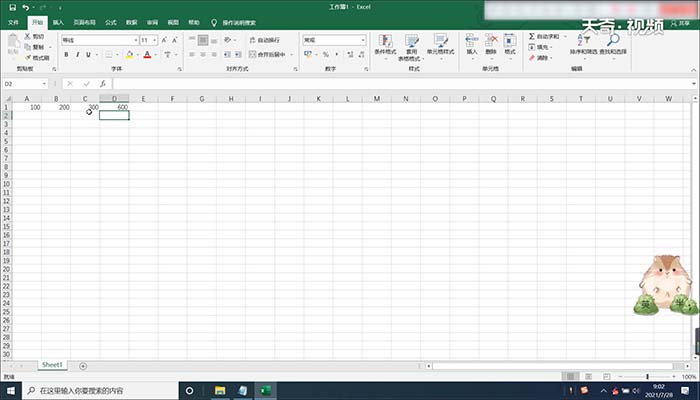This screenshot has height=400, width=700.
Task: Add a new sheet with plus button
Action: (x=83, y=366)
